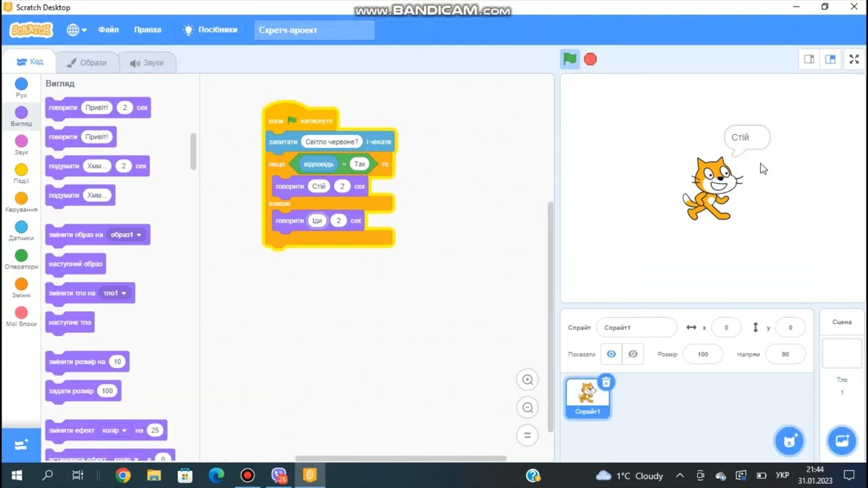
Task: Select the Рух block category
Action: click(x=21, y=88)
